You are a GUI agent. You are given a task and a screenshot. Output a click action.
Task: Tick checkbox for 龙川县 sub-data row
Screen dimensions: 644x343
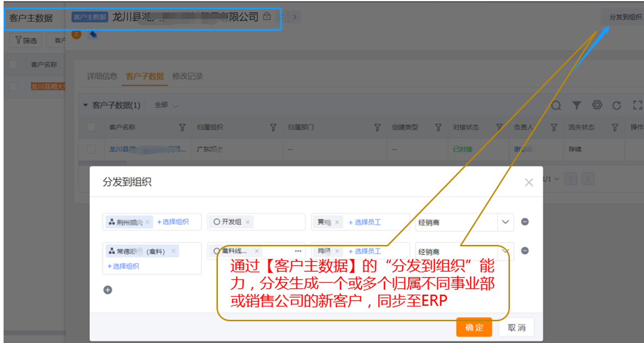pyautogui.click(x=91, y=149)
